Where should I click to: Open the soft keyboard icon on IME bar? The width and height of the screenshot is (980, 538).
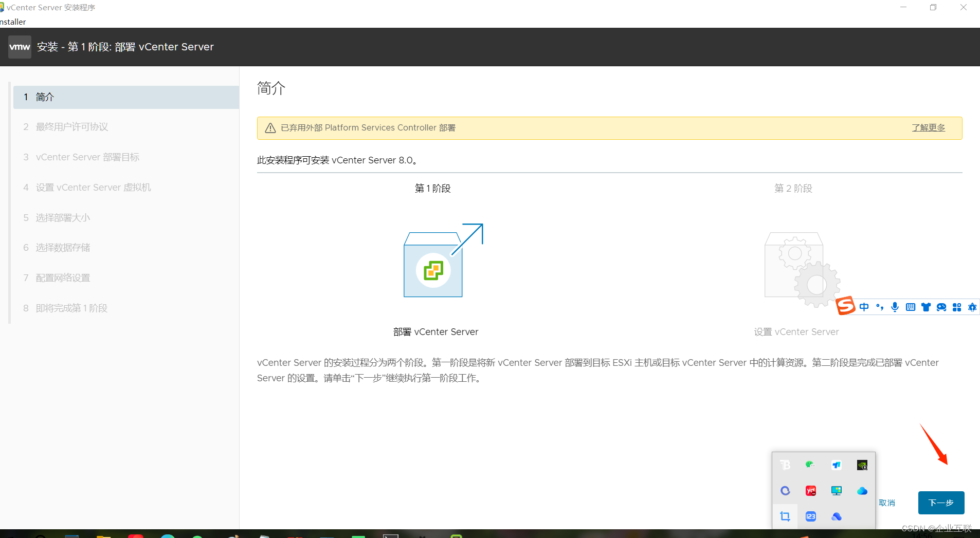point(911,307)
